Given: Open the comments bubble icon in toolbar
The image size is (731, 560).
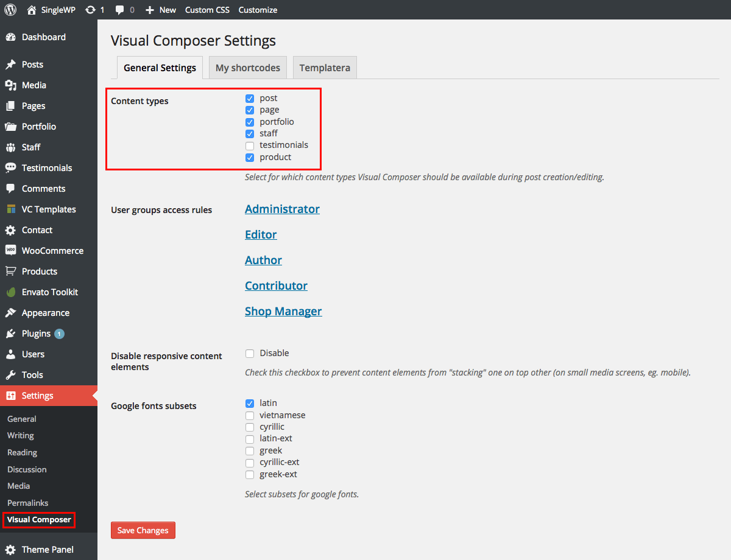Looking at the screenshot, I should pos(120,10).
